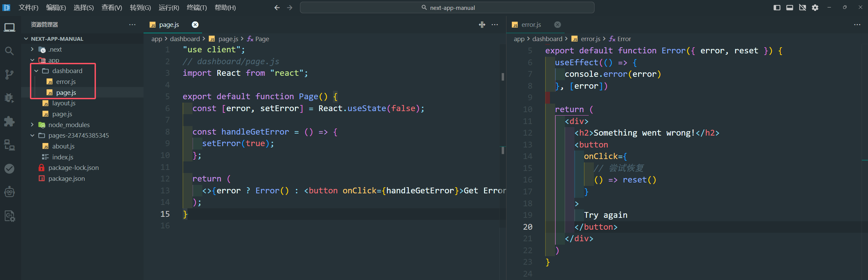The width and height of the screenshot is (868, 280).
Task: Open more actions for error.js editor group
Action: 857,24
